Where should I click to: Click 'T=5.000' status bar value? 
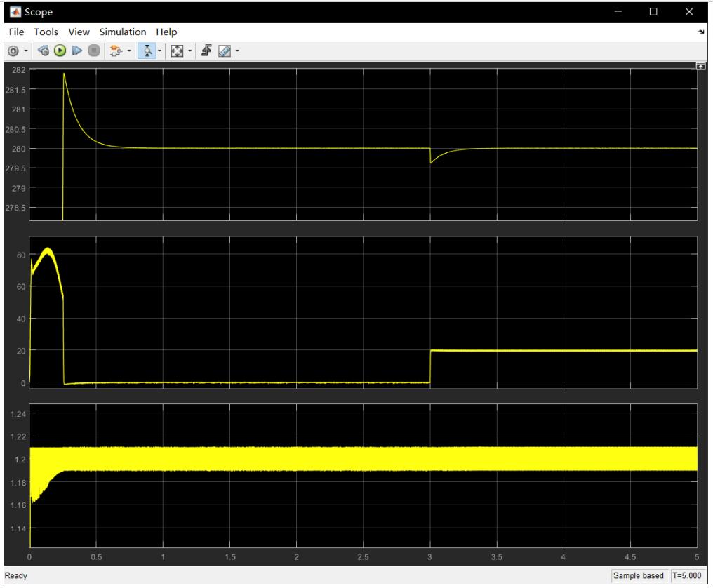[686, 576]
